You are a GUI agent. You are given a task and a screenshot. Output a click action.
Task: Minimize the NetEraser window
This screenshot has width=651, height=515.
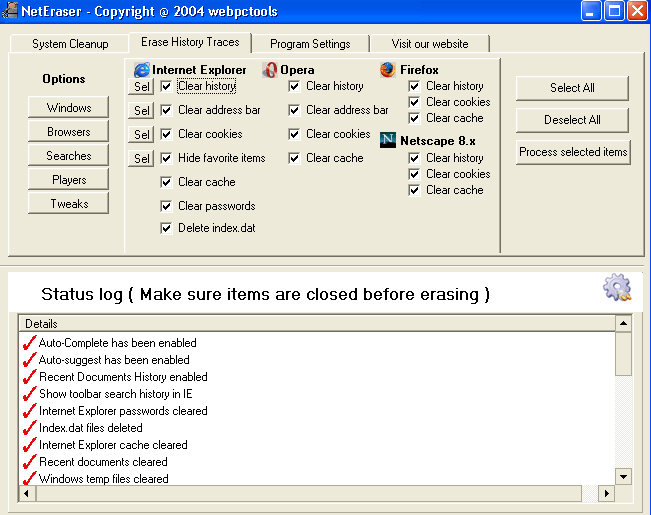click(x=590, y=11)
